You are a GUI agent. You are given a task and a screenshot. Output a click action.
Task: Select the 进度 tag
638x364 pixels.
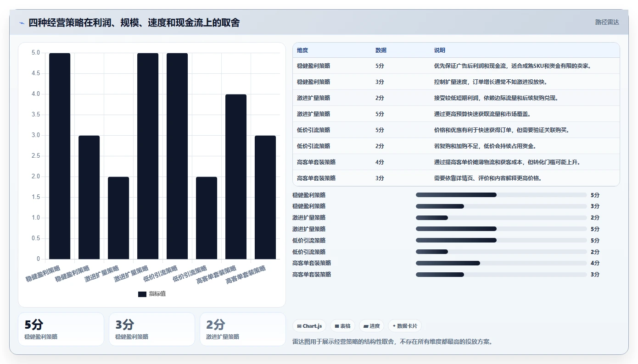coord(372,326)
